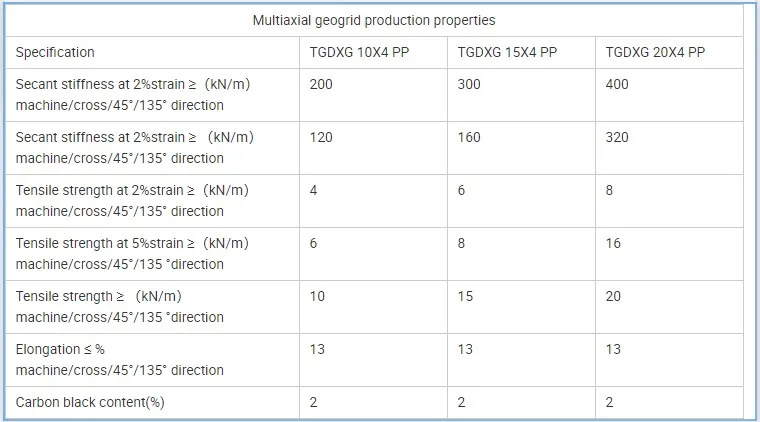
Task: Select the cell with value 200
Action: click(322, 84)
